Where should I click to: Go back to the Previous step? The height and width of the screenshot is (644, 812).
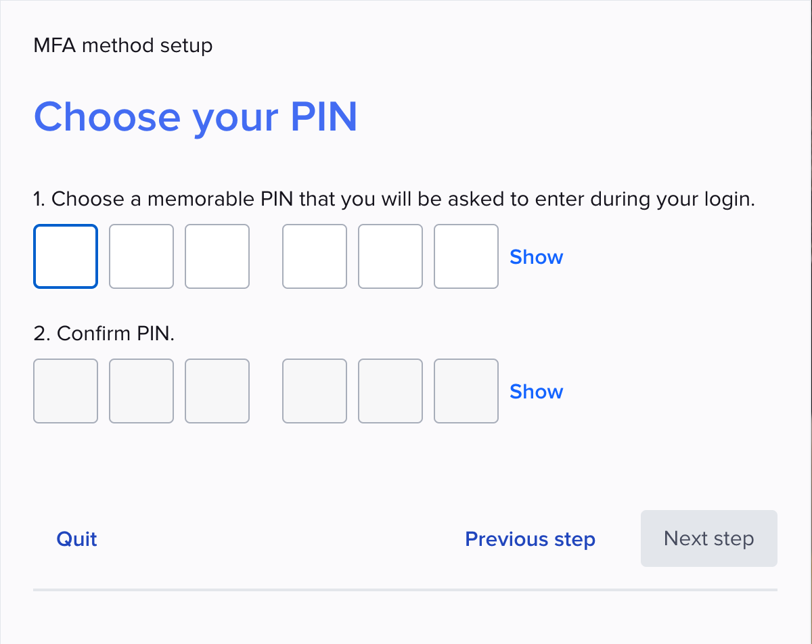pyautogui.click(x=530, y=539)
